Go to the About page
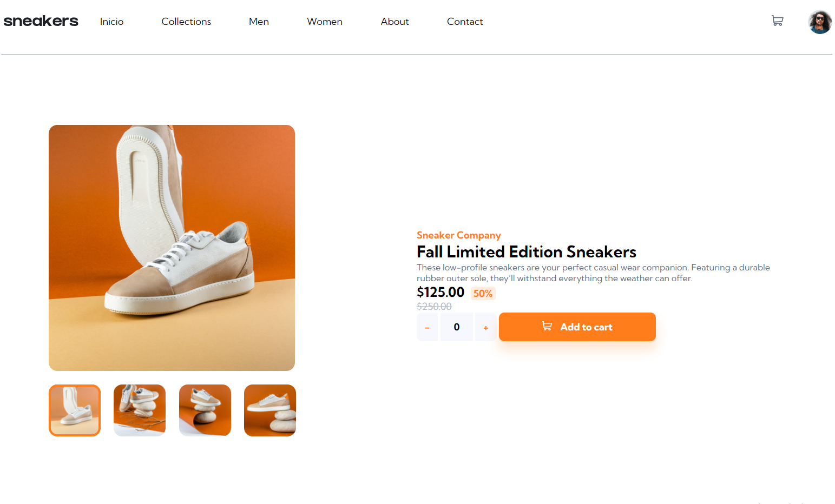The width and height of the screenshot is (835, 504). click(395, 22)
